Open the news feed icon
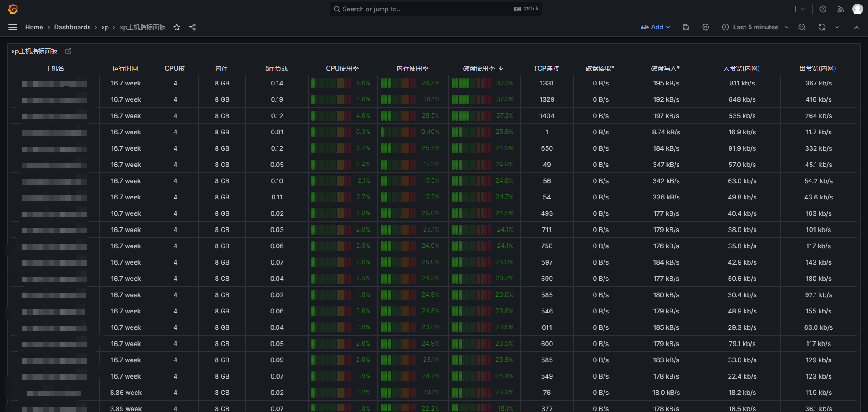The height and width of the screenshot is (412, 868). 840,9
